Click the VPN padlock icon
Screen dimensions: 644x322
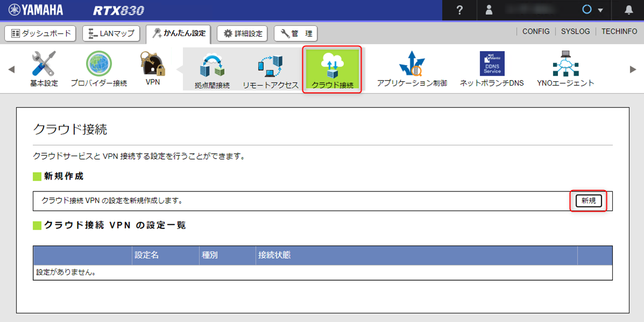[x=153, y=65]
